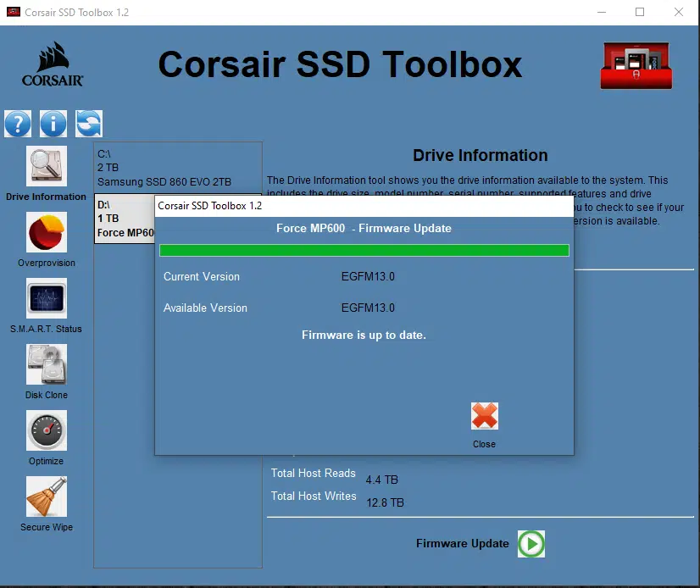700x588 pixels.
Task: Click the Secure Wipe sidebar label
Action: pos(47,527)
